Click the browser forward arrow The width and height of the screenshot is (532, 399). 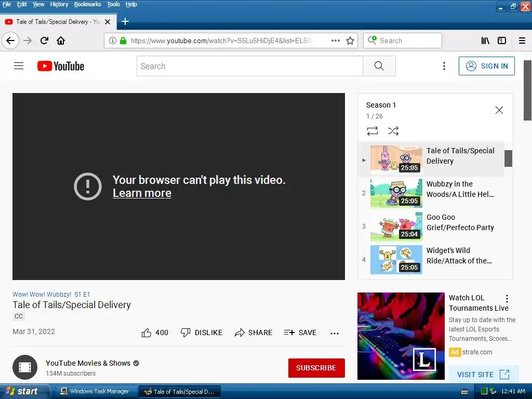[x=28, y=41]
